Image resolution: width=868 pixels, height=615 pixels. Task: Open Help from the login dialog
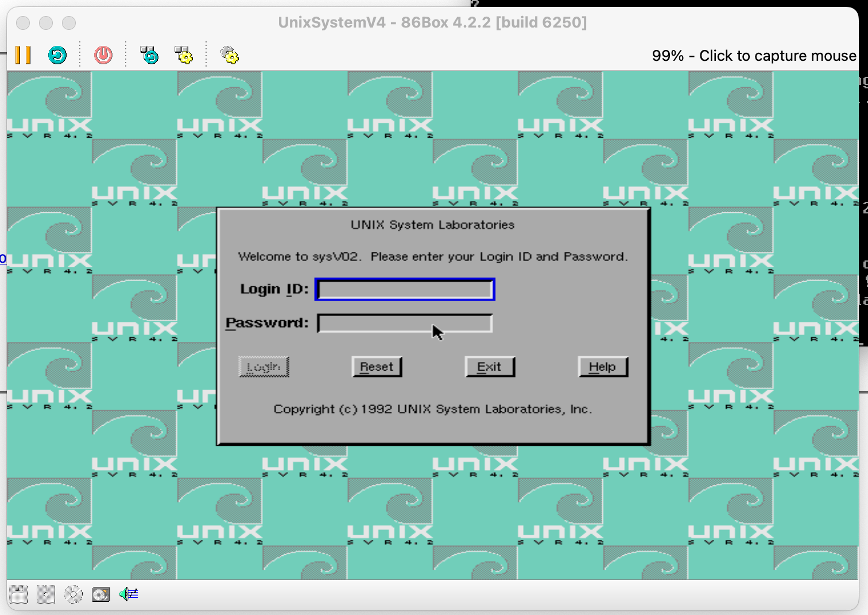click(x=603, y=367)
